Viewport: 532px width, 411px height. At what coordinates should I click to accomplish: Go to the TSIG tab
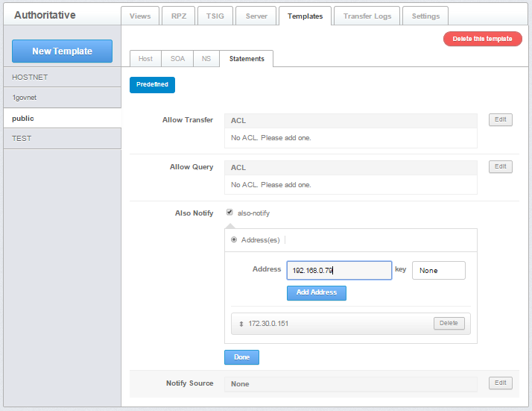tap(215, 16)
